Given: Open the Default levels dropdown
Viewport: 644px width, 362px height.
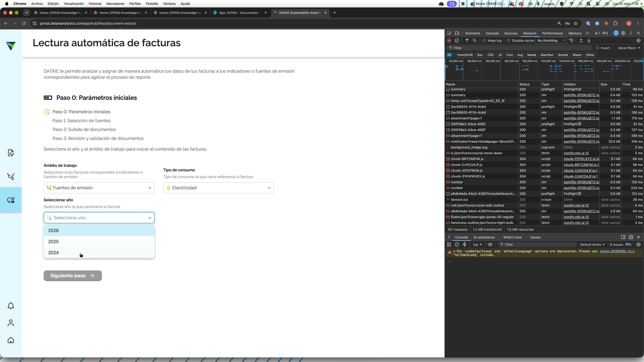Looking at the screenshot, I should [592, 245].
